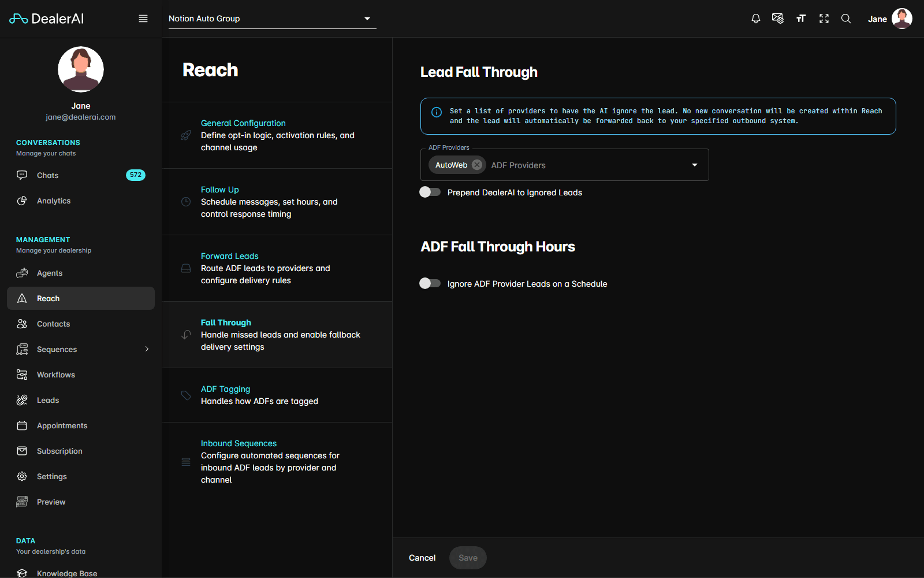Open General Configuration section
This screenshot has width=924, height=578.
coord(277,135)
